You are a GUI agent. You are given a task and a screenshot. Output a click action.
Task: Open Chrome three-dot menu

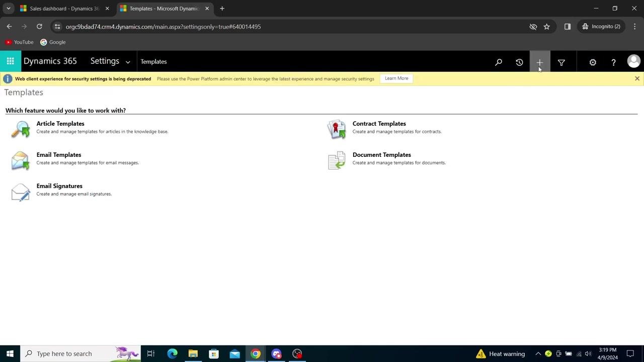click(x=634, y=27)
